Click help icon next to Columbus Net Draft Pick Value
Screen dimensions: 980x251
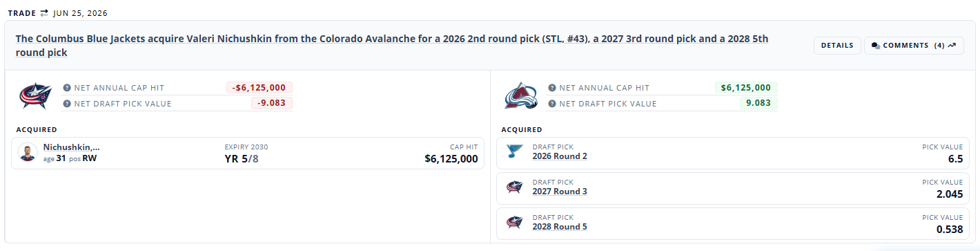(67, 104)
